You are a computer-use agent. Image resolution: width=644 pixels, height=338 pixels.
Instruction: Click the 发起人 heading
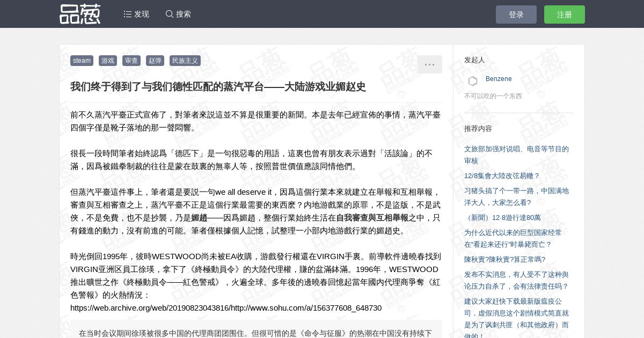click(x=474, y=60)
